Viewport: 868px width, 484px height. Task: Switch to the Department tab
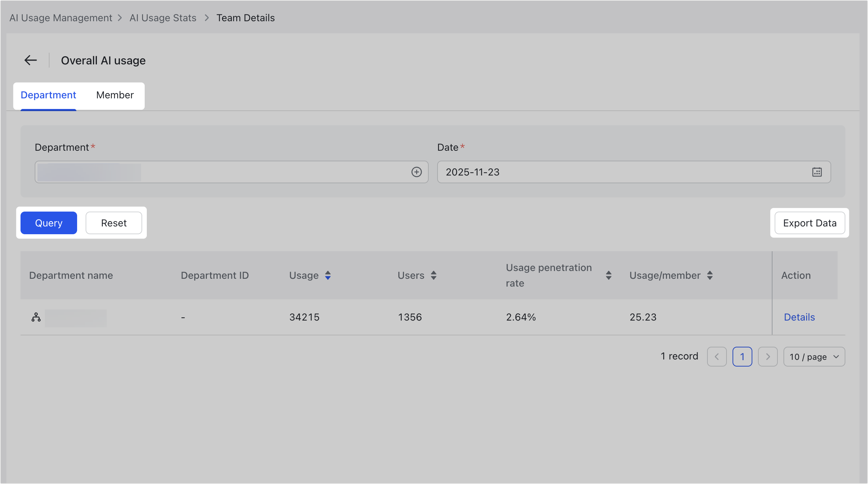pyautogui.click(x=48, y=95)
